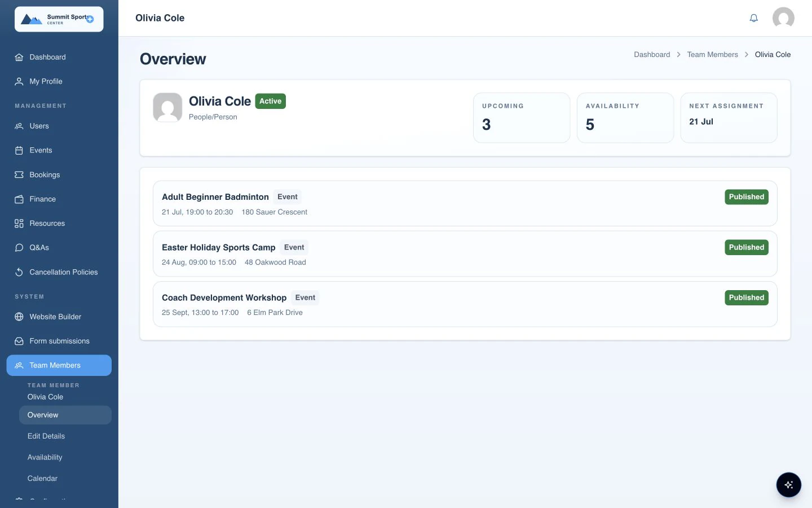Click Event tag beside Coach Development Workshop

tap(305, 297)
